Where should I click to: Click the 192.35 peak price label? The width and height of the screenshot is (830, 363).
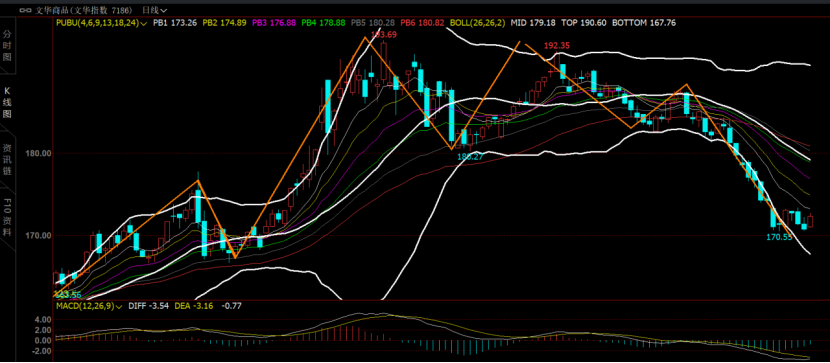(x=557, y=46)
